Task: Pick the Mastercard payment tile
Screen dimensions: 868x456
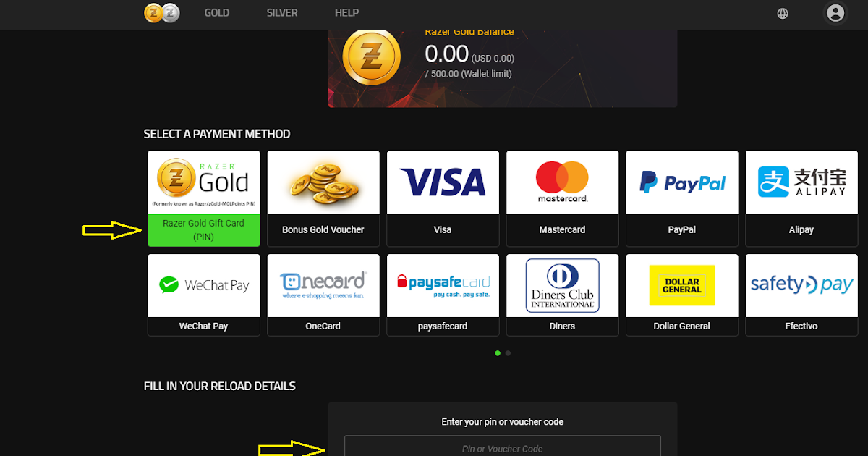Action: click(x=562, y=198)
